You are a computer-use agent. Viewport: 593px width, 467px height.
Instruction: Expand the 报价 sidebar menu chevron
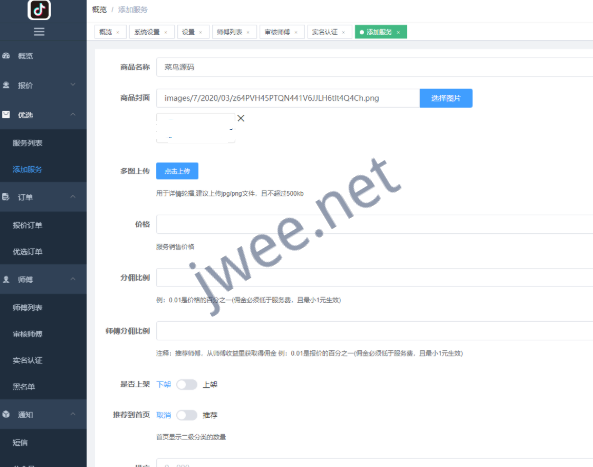click(73, 85)
